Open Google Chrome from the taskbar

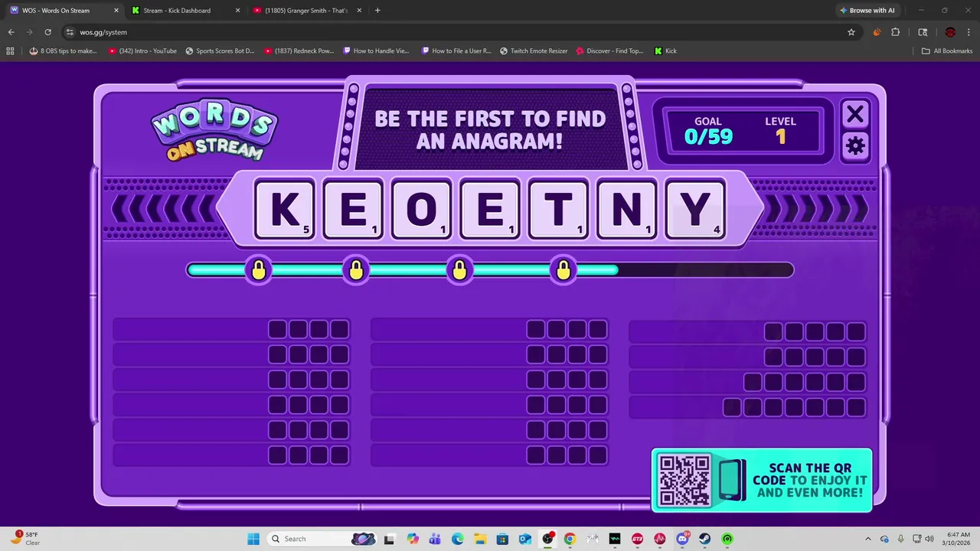pyautogui.click(x=570, y=539)
